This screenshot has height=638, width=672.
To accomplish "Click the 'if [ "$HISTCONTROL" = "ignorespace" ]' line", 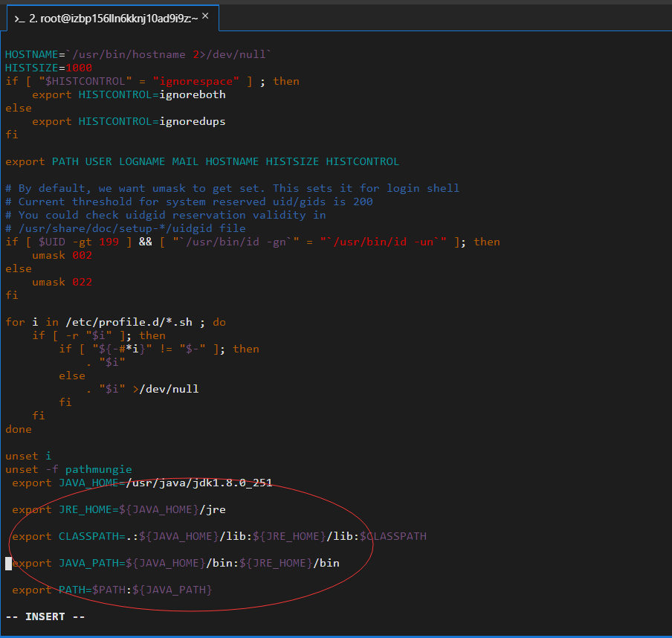I will tap(152, 81).
